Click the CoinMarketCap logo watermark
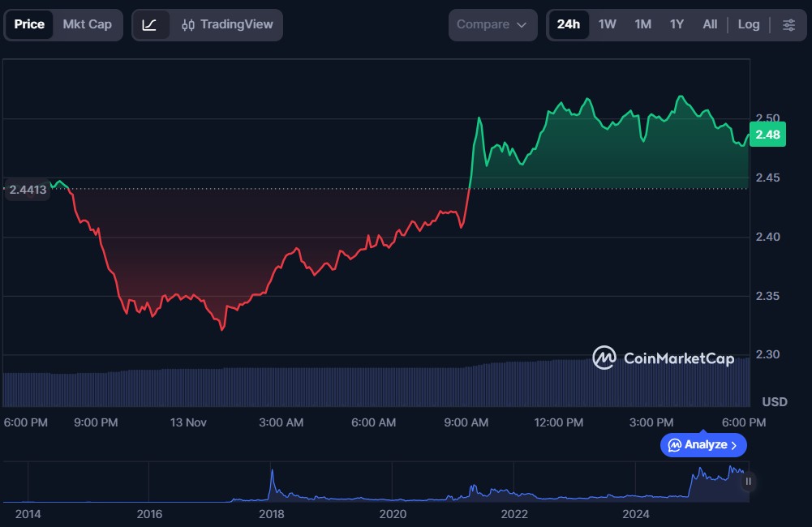This screenshot has width=812, height=527. (664, 358)
